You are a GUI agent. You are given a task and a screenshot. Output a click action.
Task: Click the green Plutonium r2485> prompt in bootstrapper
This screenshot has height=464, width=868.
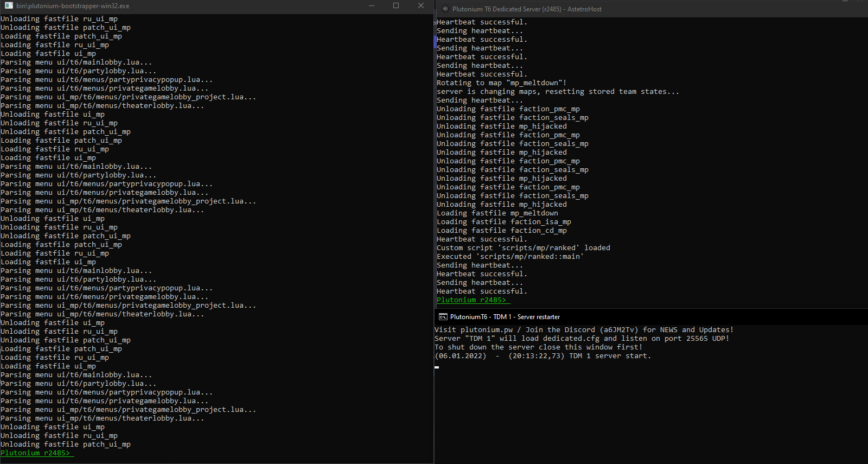click(35, 453)
